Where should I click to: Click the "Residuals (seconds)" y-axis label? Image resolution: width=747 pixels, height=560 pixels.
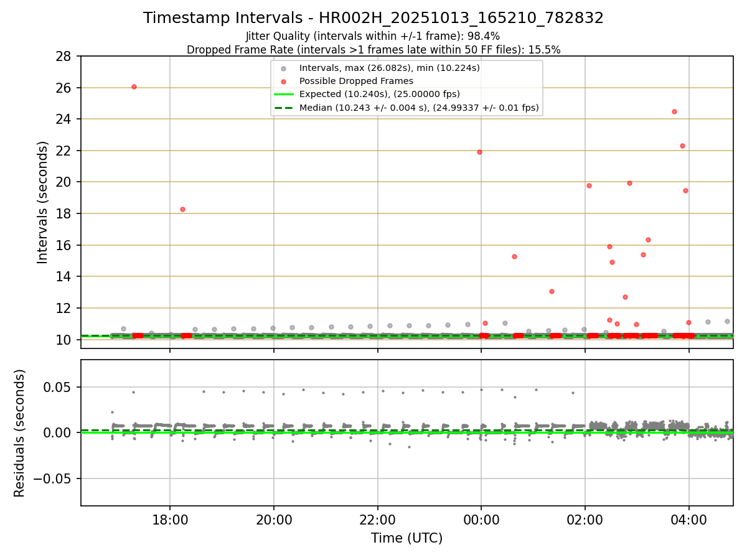(19, 433)
